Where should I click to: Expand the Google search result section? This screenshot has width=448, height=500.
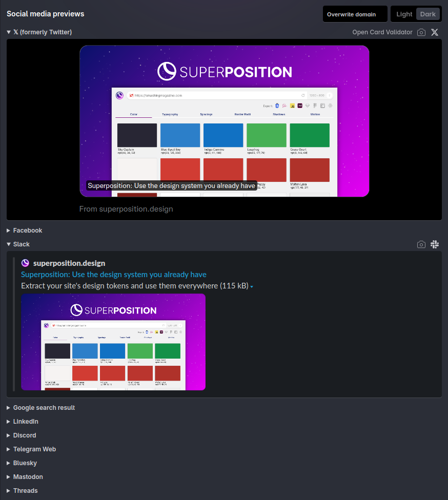tap(41, 407)
